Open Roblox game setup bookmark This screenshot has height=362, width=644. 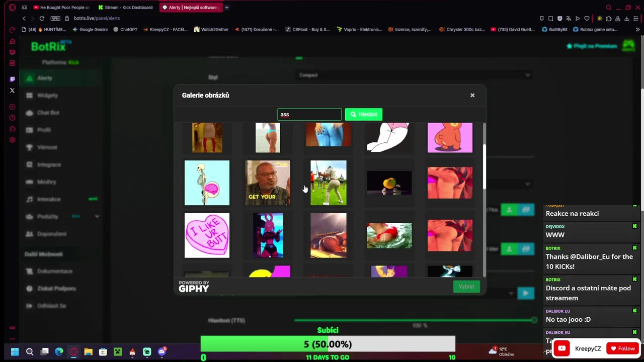(595, 30)
